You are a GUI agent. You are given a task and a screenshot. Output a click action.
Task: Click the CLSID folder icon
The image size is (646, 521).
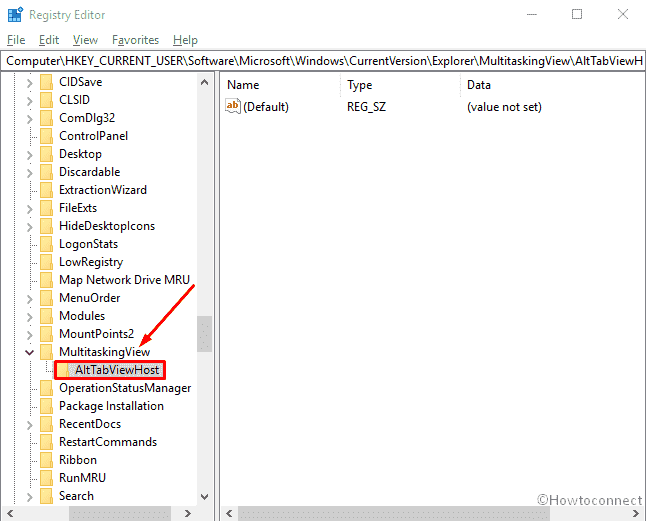[x=47, y=100]
